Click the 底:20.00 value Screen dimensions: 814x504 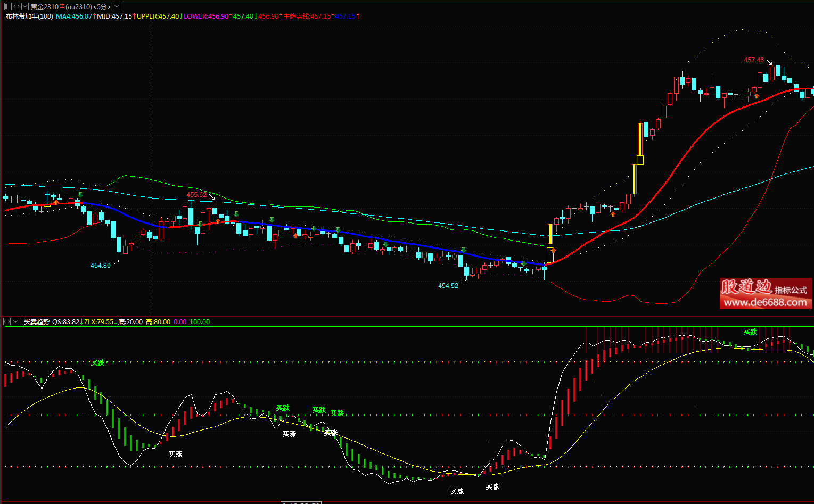pyautogui.click(x=130, y=322)
